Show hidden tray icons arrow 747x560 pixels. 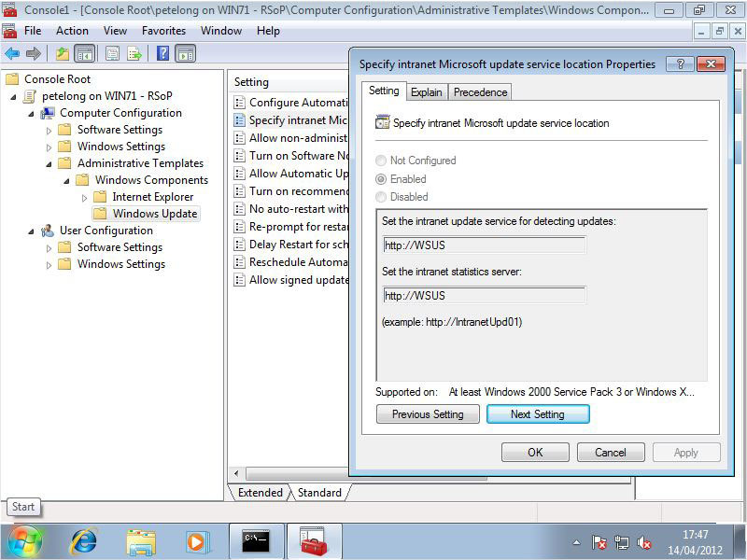[576, 542]
